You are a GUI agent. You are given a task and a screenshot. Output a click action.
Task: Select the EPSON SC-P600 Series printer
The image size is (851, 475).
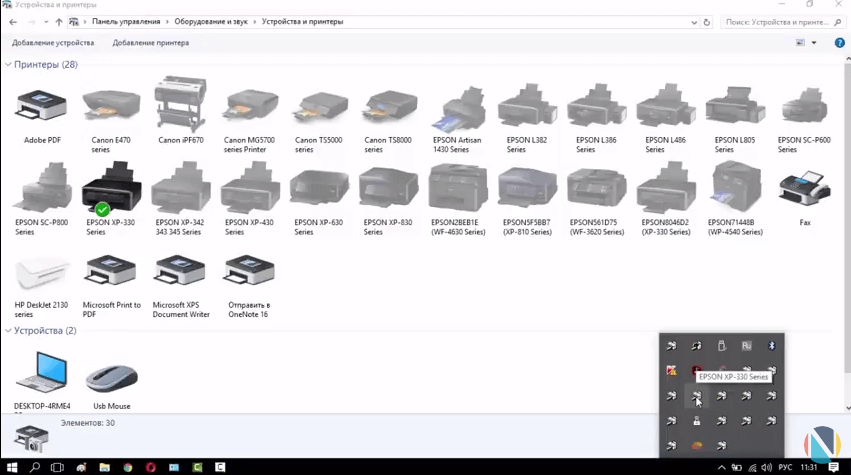click(x=804, y=118)
